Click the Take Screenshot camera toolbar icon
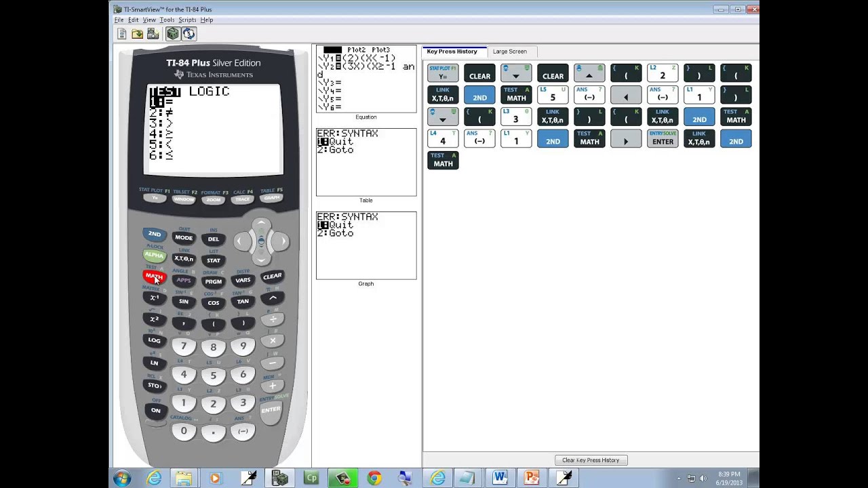868x488 pixels. point(153,34)
